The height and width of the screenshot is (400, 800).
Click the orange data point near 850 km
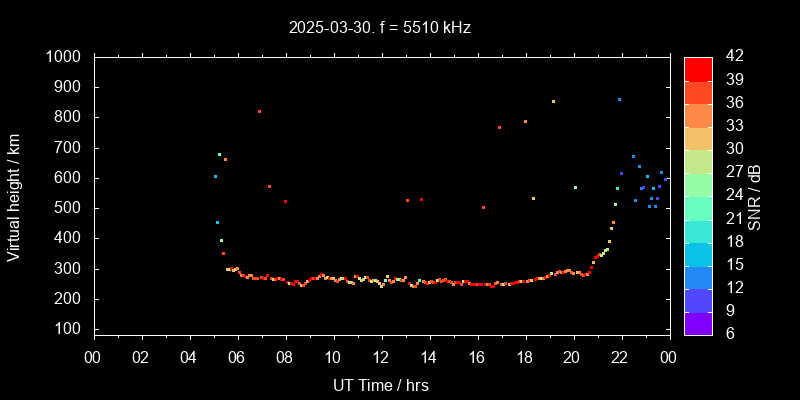pyautogui.click(x=553, y=101)
